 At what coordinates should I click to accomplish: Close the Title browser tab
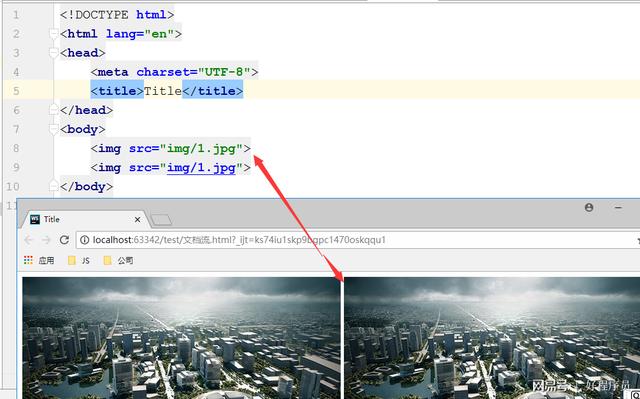point(138,219)
